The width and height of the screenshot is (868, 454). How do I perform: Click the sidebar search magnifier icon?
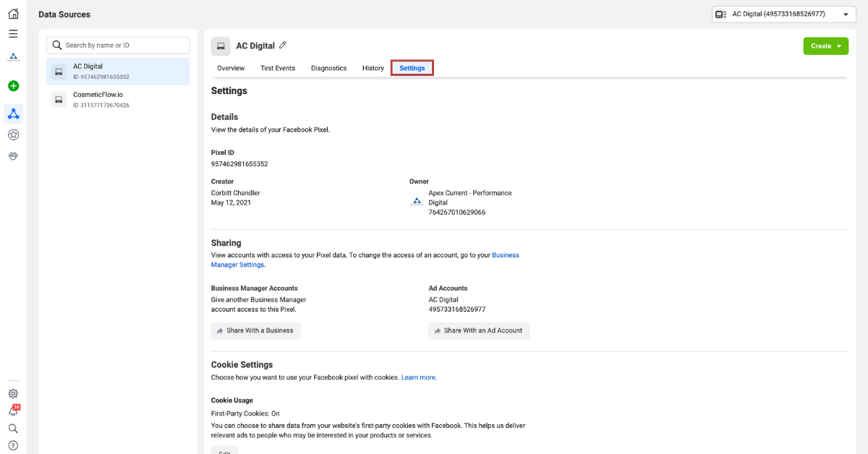pos(13,428)
